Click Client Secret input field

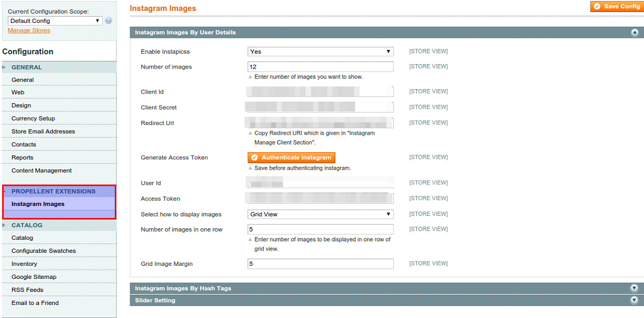click(320, 107)
